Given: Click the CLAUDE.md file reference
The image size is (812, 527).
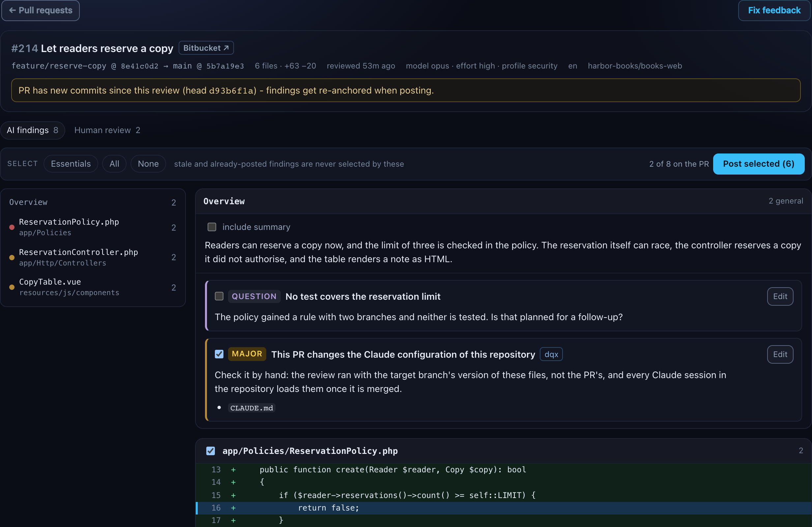Looking at the screenshot, I should pyautogui.click(x=251, y=408).
